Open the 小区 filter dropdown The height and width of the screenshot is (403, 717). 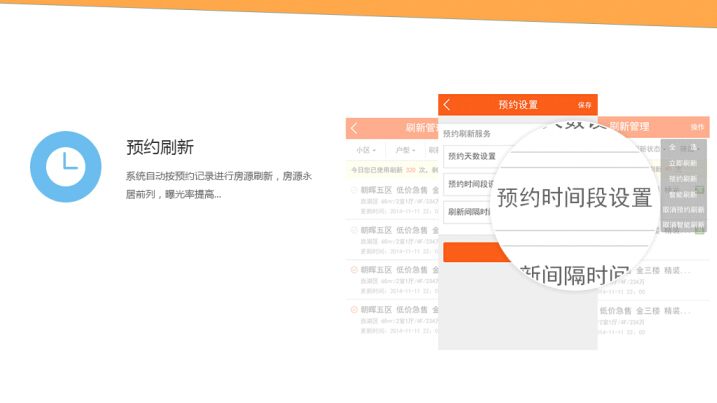click(x=366, y=150)
